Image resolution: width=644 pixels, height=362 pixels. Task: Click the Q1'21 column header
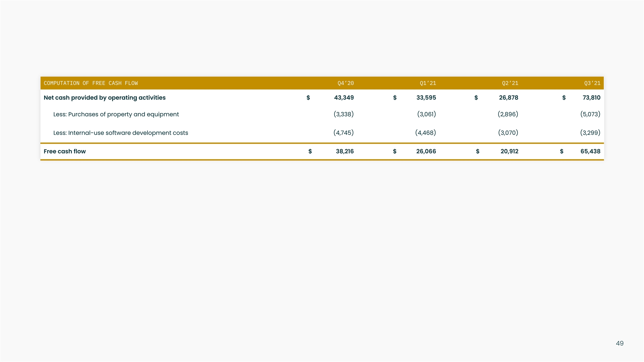428,83
